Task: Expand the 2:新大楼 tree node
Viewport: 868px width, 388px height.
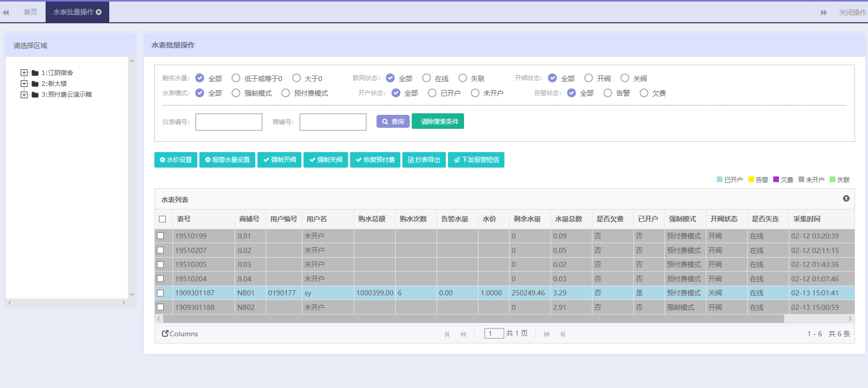Action: click(24, 84)
